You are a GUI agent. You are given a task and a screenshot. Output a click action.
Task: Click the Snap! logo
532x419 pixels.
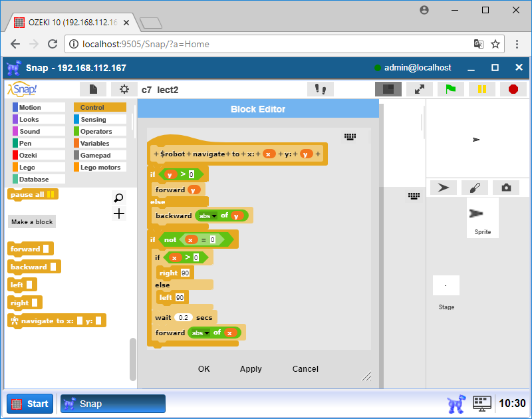pyautogui.click(x=22, y=89)
